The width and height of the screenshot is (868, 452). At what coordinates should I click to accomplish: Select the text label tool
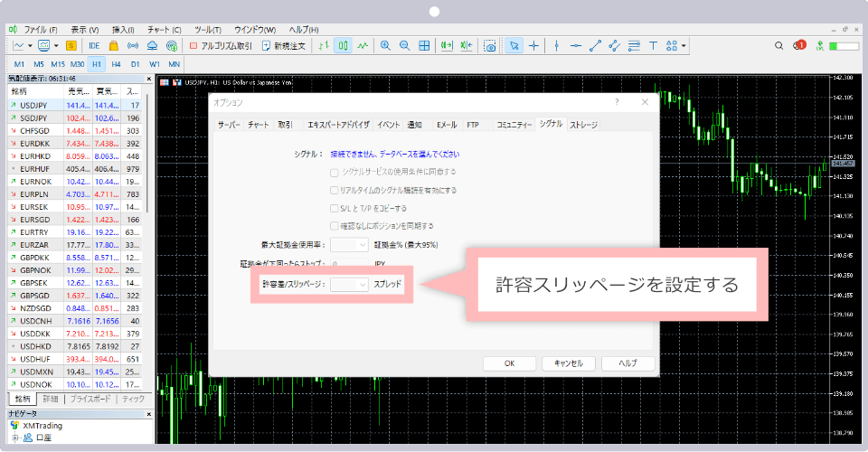653,45
